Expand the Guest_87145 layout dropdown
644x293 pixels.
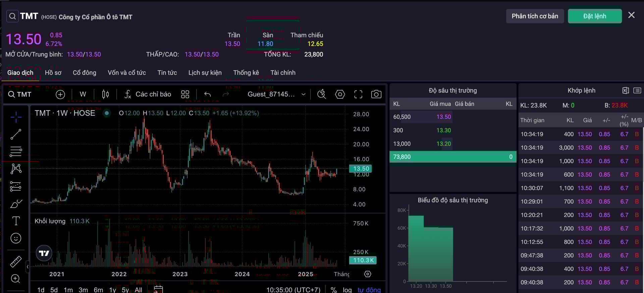[303, 94]
